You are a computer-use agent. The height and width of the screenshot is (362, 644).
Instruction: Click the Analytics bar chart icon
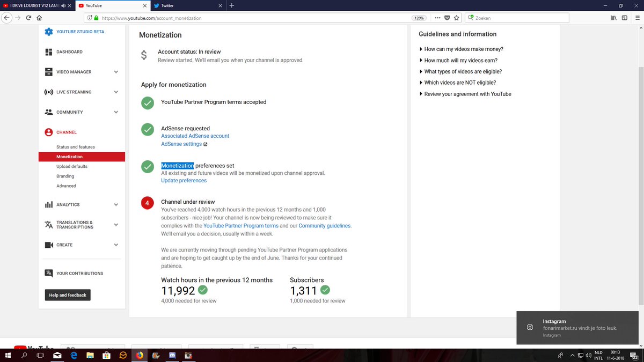49,205
